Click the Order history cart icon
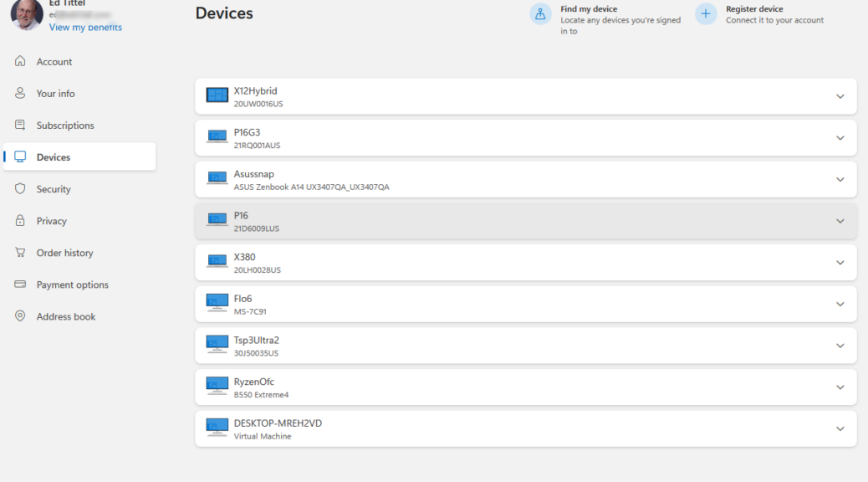868x482 pixels. tap(20, 252)
